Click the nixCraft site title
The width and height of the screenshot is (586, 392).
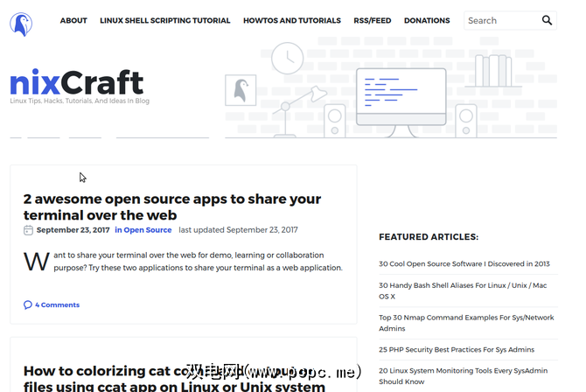[x=77, y=82]
